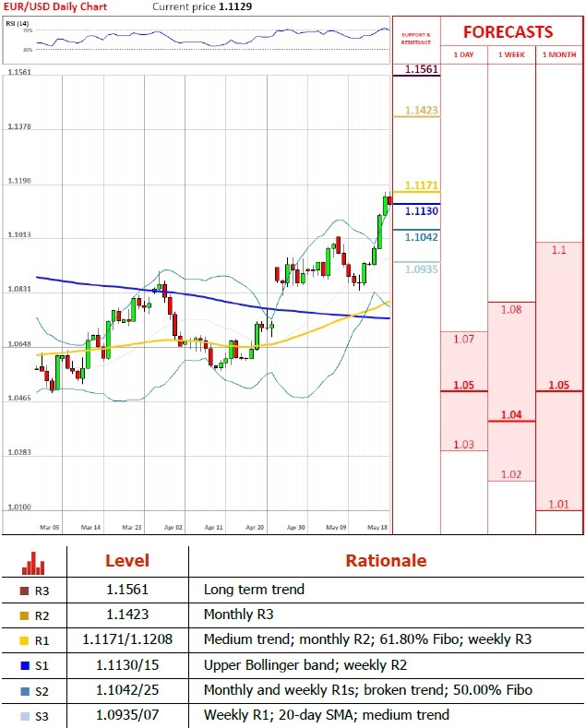
Task: Click the 1.1378 price axis label
Action: [x=19, y=126]
